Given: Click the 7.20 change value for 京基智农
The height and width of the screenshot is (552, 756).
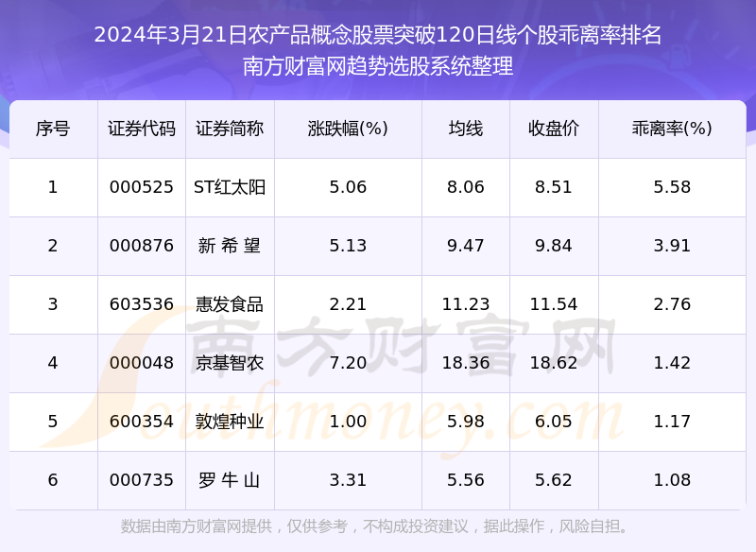Looking at the screenshot, I should pos(348,363).
